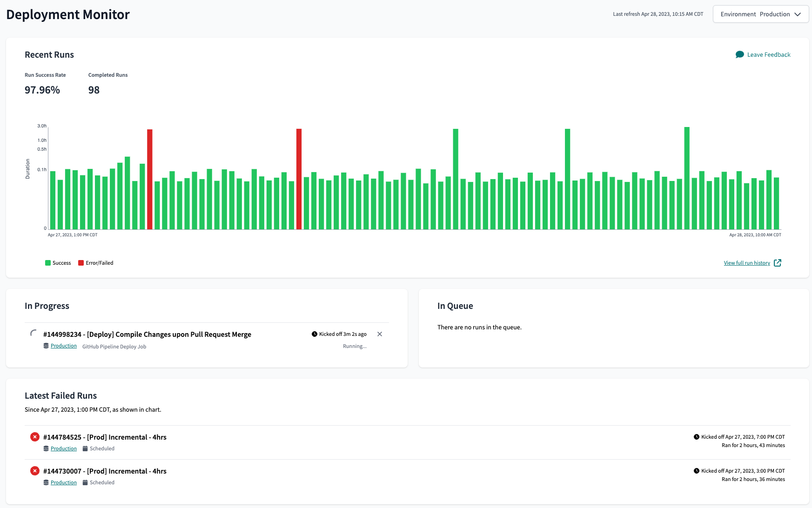Screen dimensions: 812x508
Task: Open the Environment Production dropdown
Action: (x=760, y=14)
